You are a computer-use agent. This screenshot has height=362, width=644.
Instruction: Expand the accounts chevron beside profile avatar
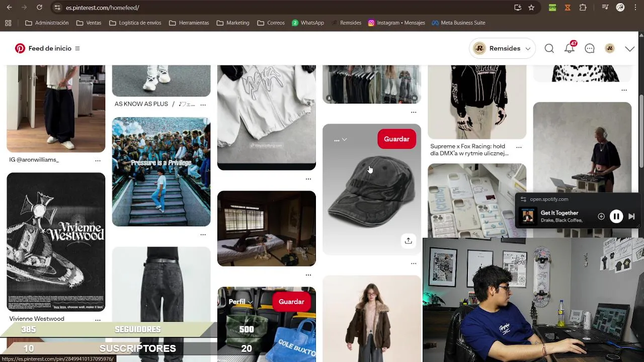(630, 49)
